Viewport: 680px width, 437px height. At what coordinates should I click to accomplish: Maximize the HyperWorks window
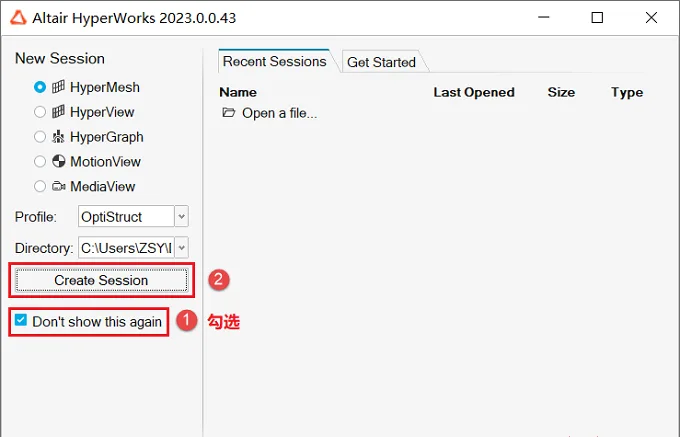point(597,17)
